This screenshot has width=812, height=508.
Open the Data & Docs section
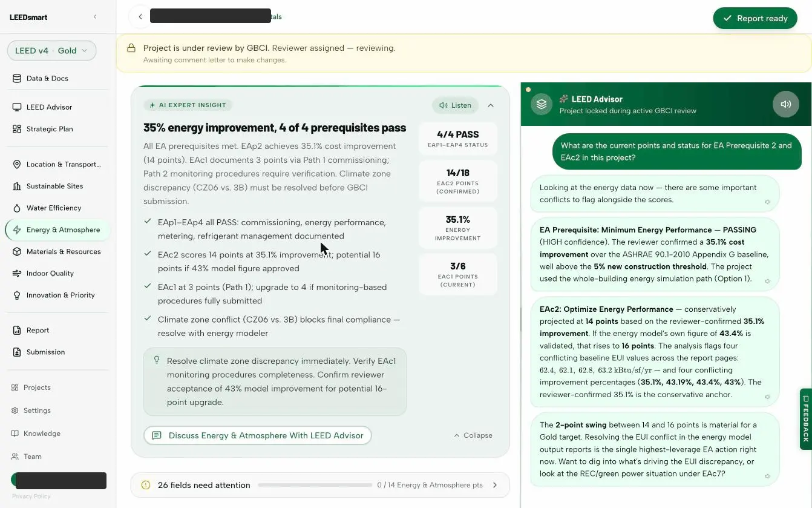tap(47, 78)
